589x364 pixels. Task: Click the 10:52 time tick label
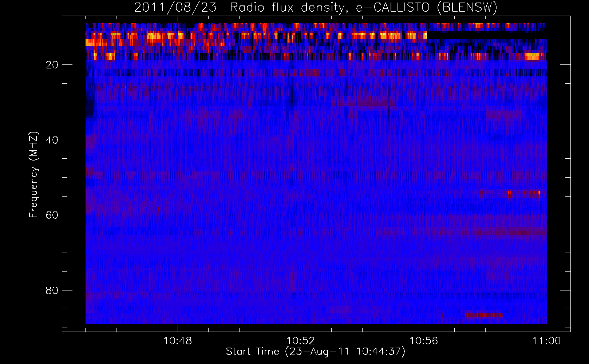tap(301, 341)
